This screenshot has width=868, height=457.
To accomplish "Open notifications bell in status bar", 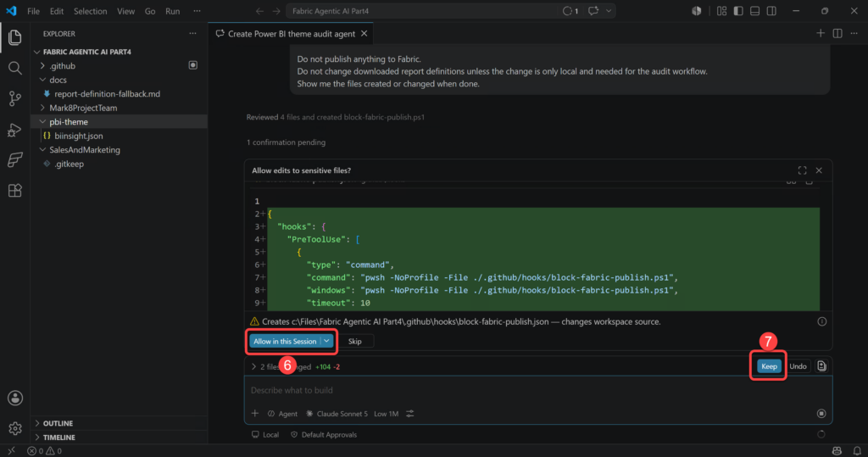I will pos(857,451).
